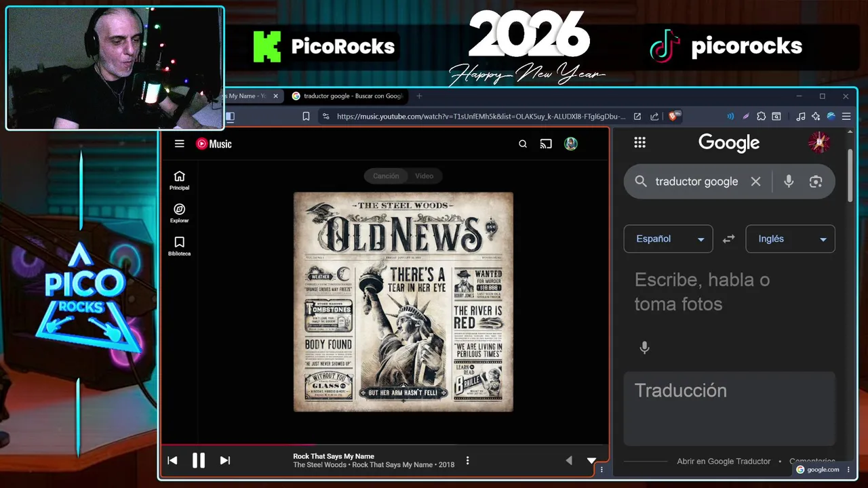Skip to the next track
Image resolution: width=868 pixels, height=488 pixels.
225,460
